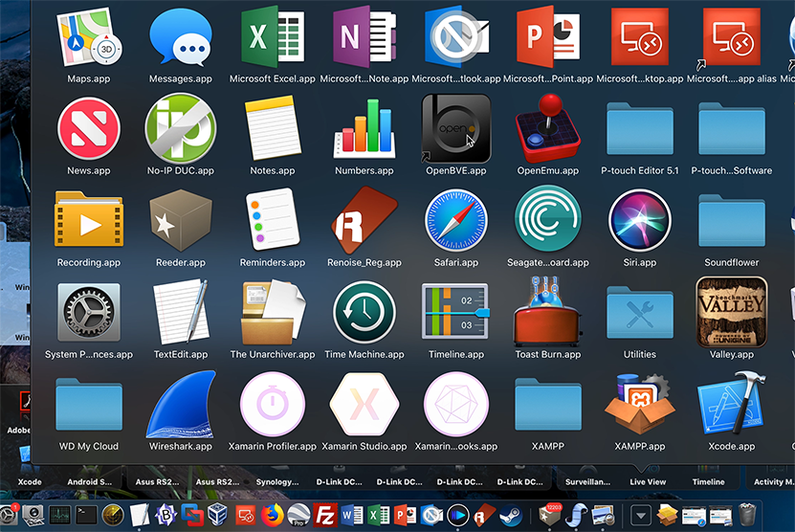Open Renoise_Reg.app in the grid
795x532 pixels.
[364, 220]
